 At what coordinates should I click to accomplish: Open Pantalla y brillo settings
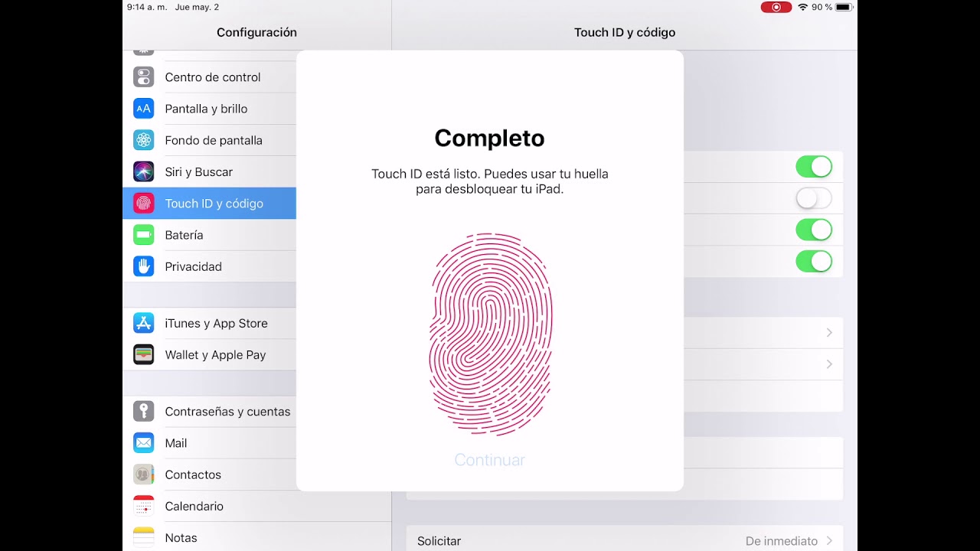209,109
